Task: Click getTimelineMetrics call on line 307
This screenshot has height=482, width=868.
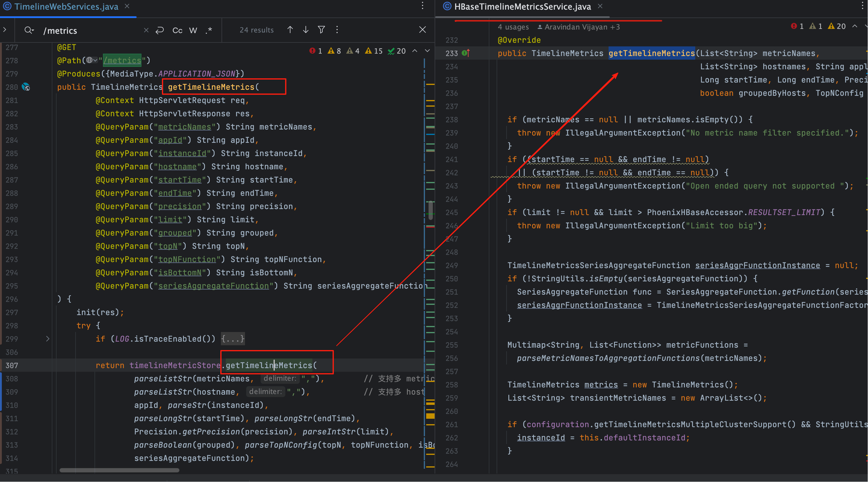Action: [269, 365]
